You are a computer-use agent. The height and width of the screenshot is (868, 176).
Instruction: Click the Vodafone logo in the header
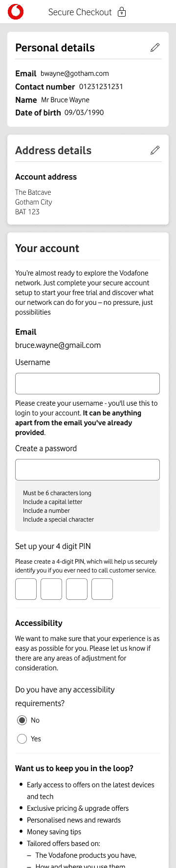16,12
